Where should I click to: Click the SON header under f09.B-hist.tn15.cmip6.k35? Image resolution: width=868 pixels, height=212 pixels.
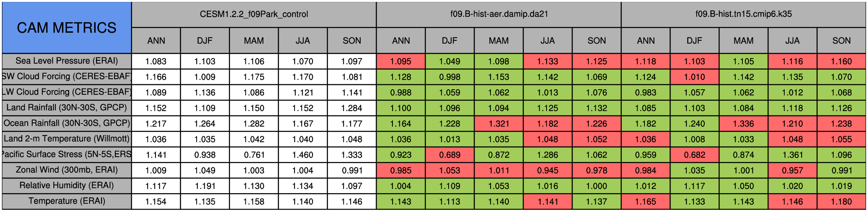(841, 41)
